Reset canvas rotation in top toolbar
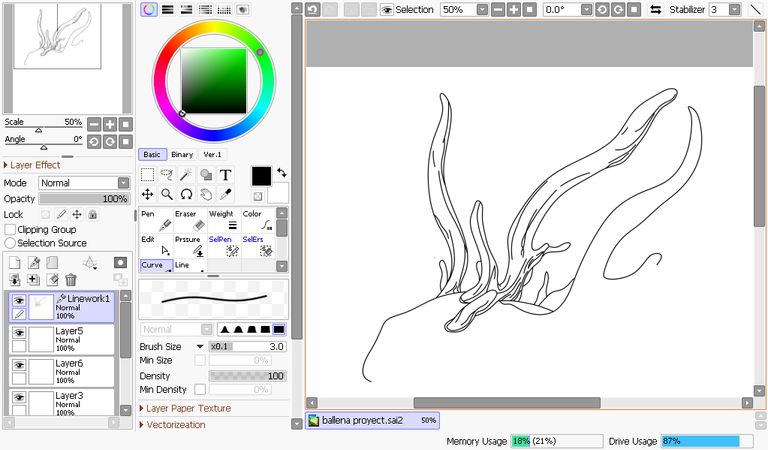Image resolution: width=768 pixels, height=450 pixels. pos(634,9)
